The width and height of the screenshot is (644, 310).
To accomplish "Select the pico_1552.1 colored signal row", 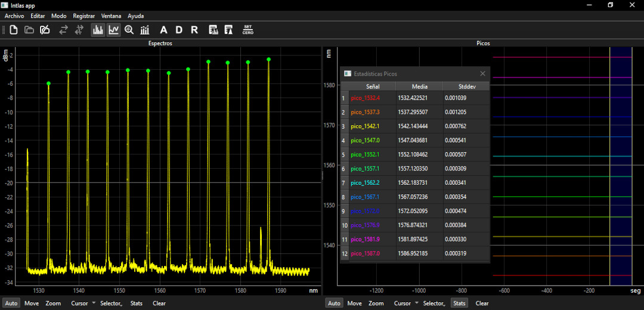I will click(x=415, y=155).
